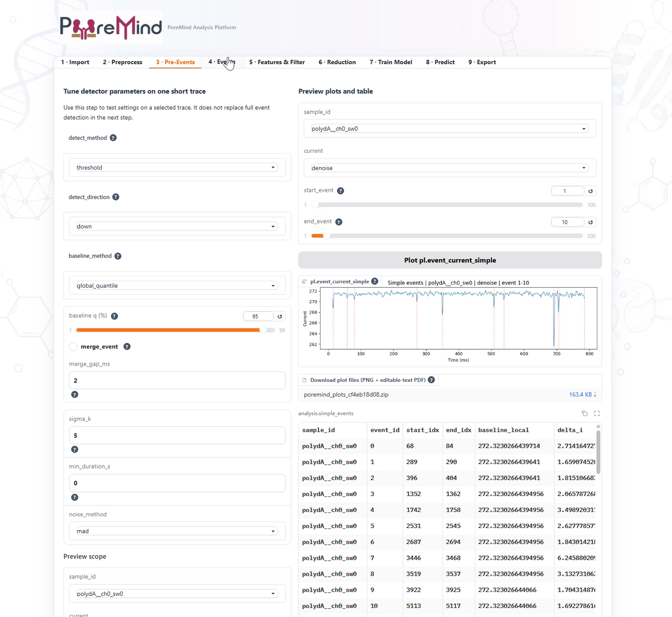672x617 pixels.
Task: Open help icon below min_duration_s field
Action: tap(75, 497)
